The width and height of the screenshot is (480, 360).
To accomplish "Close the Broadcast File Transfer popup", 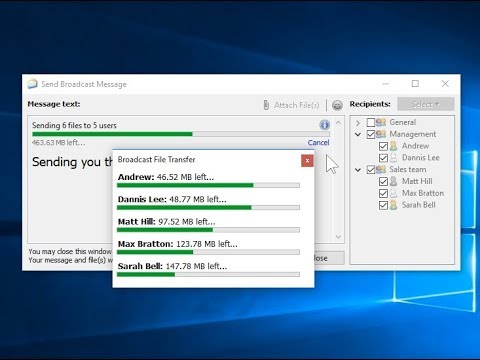I will coord(307,161).
